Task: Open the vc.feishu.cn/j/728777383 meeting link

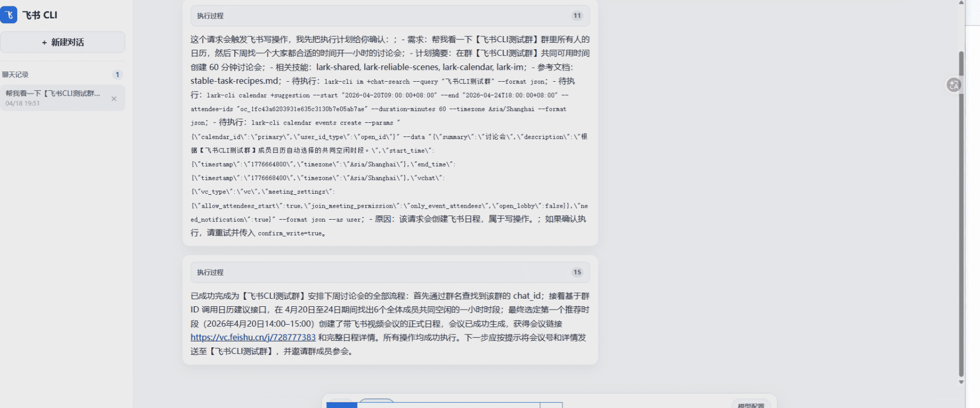Action: [253, 337]
